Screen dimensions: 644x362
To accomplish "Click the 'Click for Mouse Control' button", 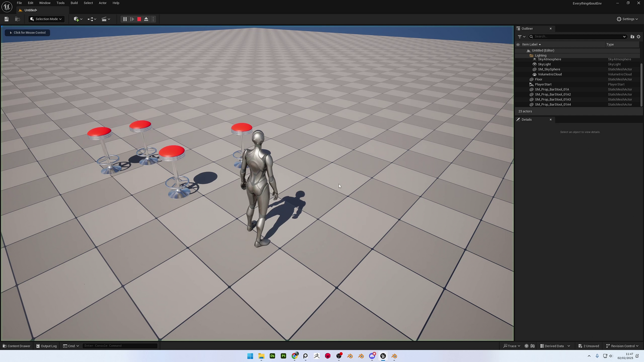I will pyautogui.click(x=27, y=33).
